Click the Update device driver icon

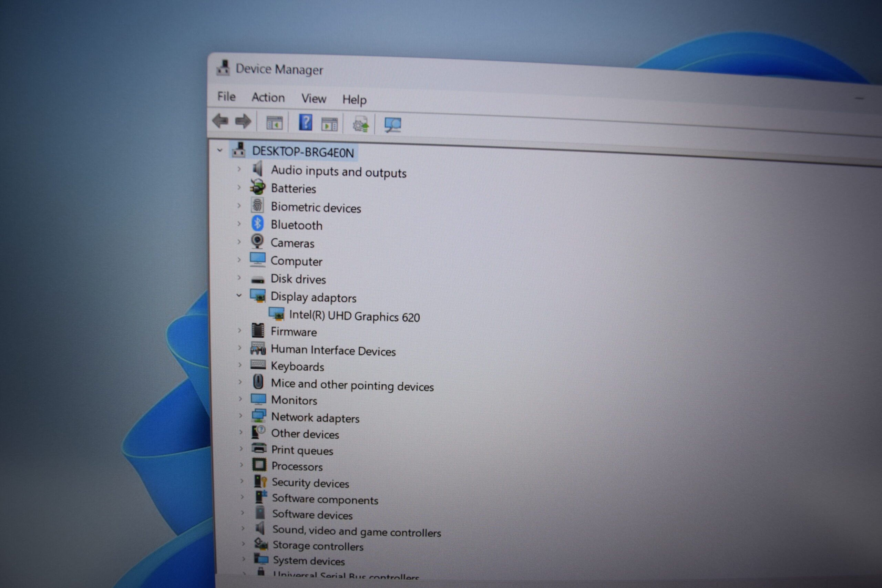tap(361, 124)
